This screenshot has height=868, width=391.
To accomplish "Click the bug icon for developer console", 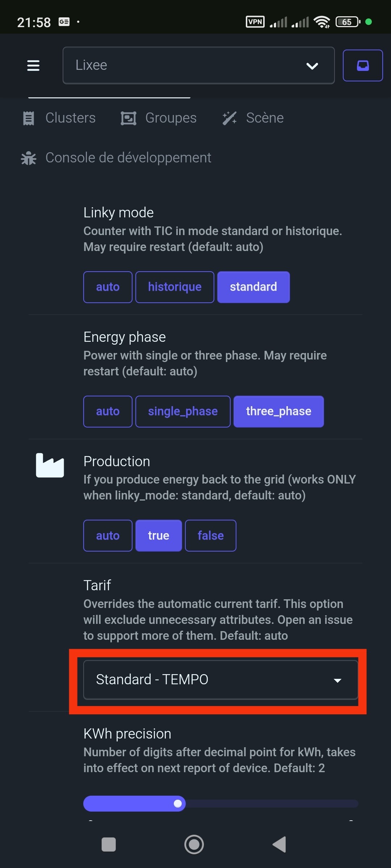I will (29, 158).
